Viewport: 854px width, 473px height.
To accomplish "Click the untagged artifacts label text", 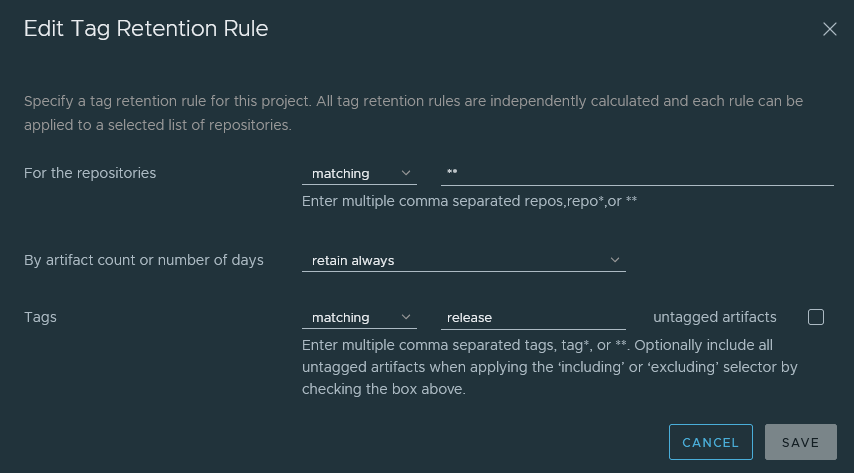I will click(715, 317).
